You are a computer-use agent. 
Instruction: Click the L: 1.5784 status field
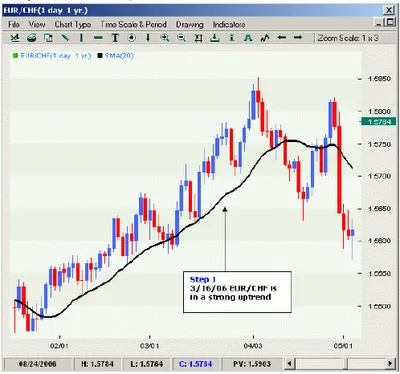147,364
